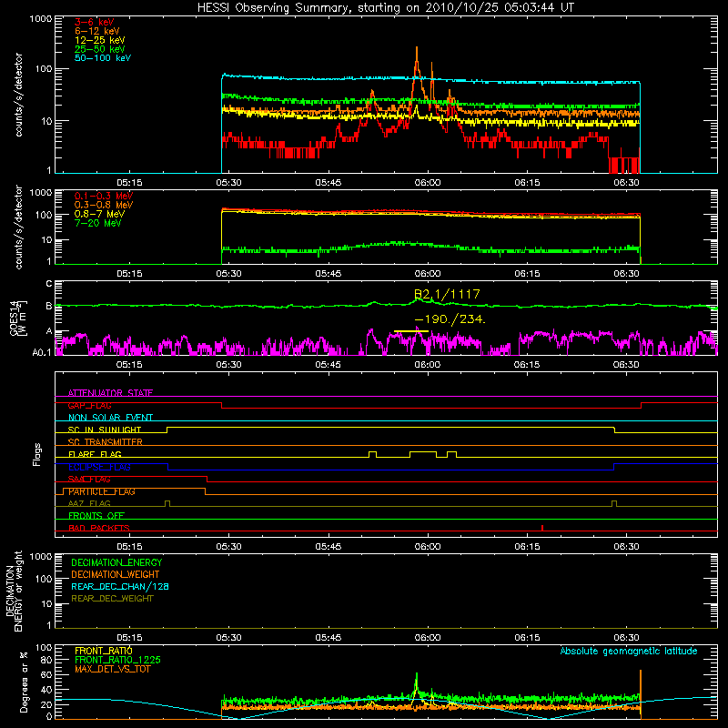Select the yellow 12-25 keV legend label
The width and height of the screenshot is (728, 728).
point(99,40)
